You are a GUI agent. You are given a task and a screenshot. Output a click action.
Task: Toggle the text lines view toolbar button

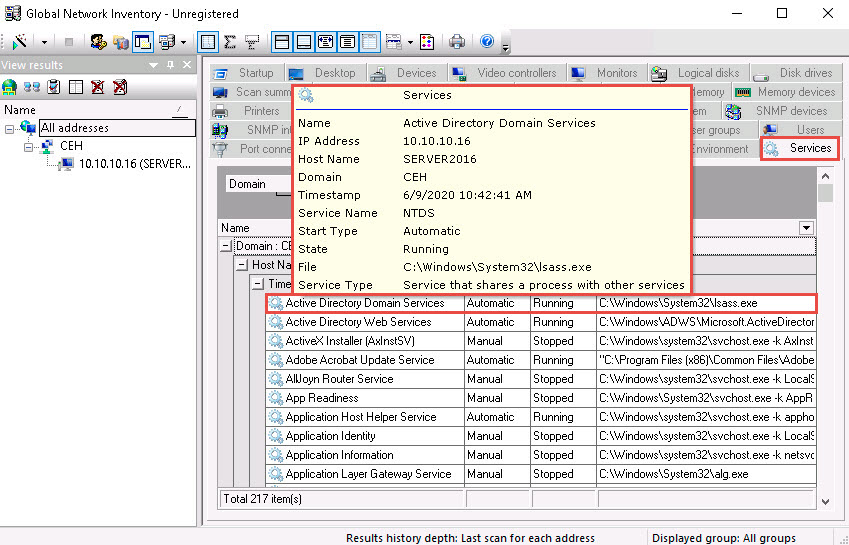click(348, 42)
